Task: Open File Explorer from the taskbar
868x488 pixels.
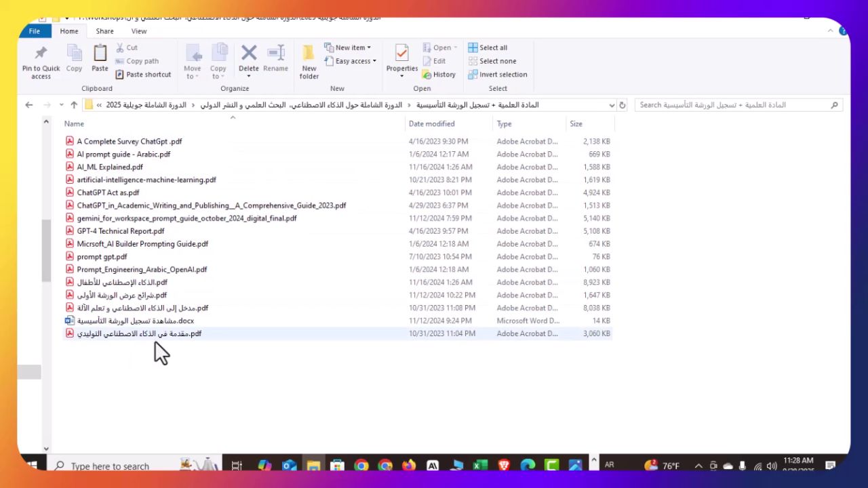Action: (313, 466)
